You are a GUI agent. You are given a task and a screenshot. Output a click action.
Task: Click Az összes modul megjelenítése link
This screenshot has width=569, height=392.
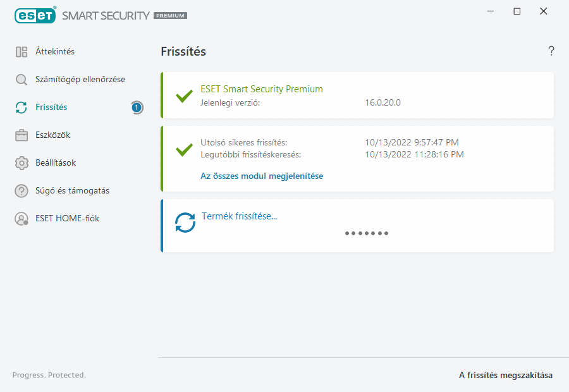click(x=262, y=176)
